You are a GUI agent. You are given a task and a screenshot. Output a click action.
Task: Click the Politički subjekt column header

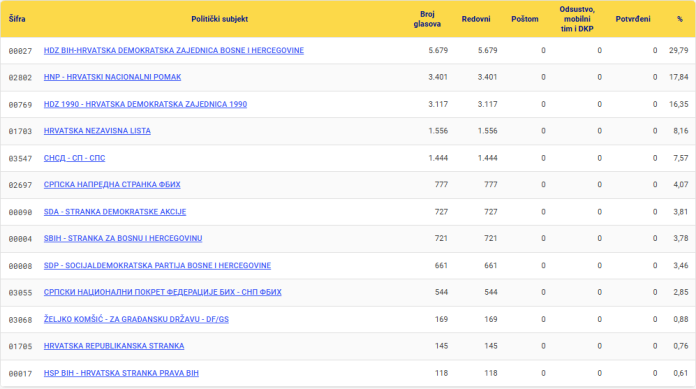click(x=219, y=19)
